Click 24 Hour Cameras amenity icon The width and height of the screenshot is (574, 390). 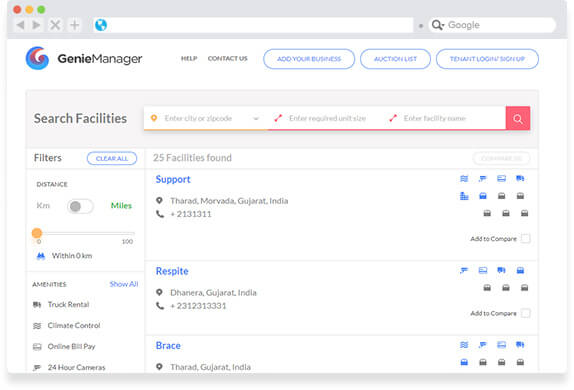click(37, 367)
